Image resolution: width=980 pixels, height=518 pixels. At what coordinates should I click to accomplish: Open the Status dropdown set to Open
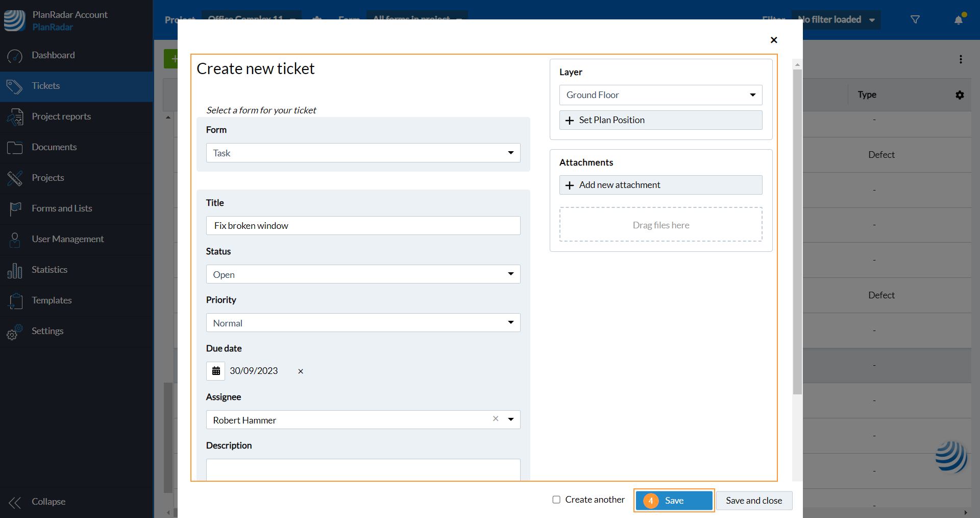(x=363, y=274)
